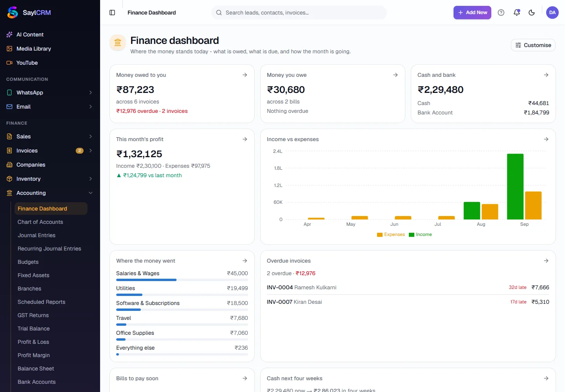Viewport: 565px width, 392px height.
Task: Open overdue invoice INV-0004 Ramesh Kulkarni
Action: point(408,287)
